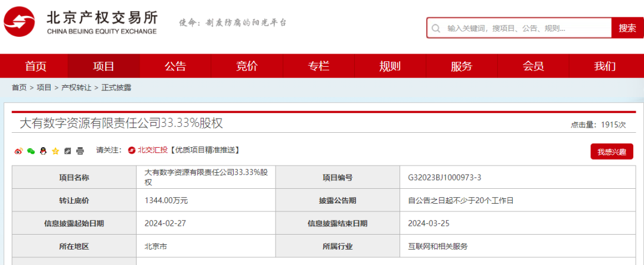Share the page via Weibo icon
Screen dimensions: 644x265
click(18, 151)
